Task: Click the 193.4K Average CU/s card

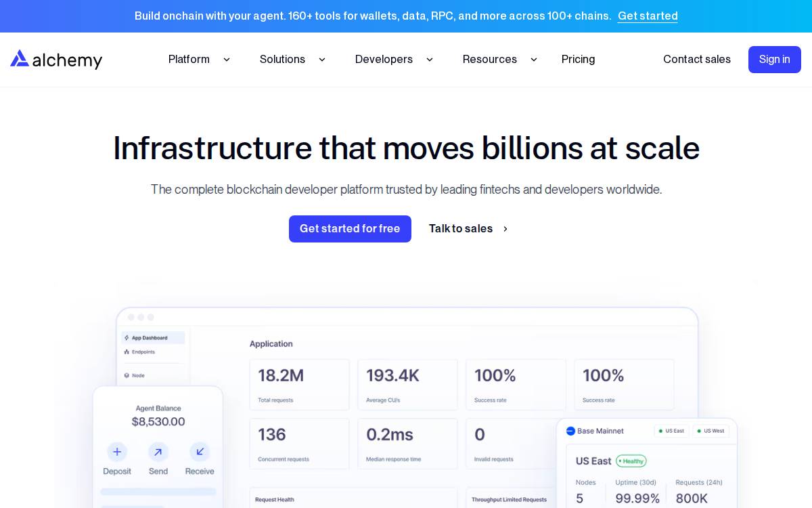Action: point(408,385)
